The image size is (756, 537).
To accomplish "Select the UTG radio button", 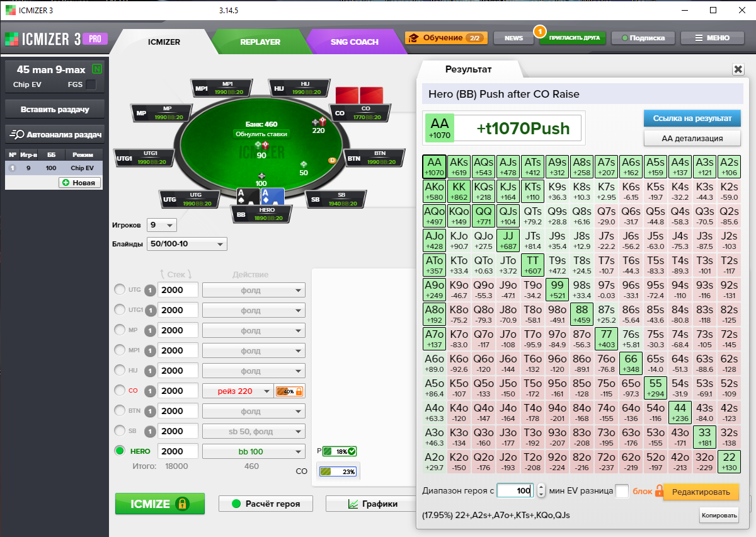I will point(119,290).
